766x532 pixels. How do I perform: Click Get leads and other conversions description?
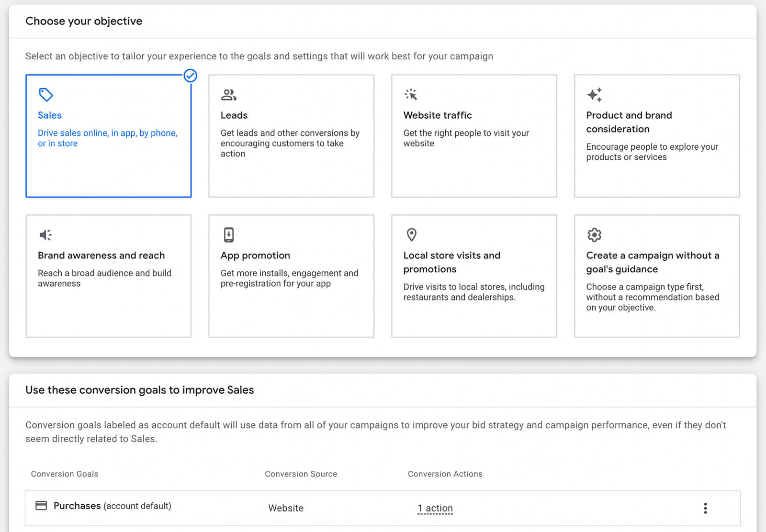290,143
